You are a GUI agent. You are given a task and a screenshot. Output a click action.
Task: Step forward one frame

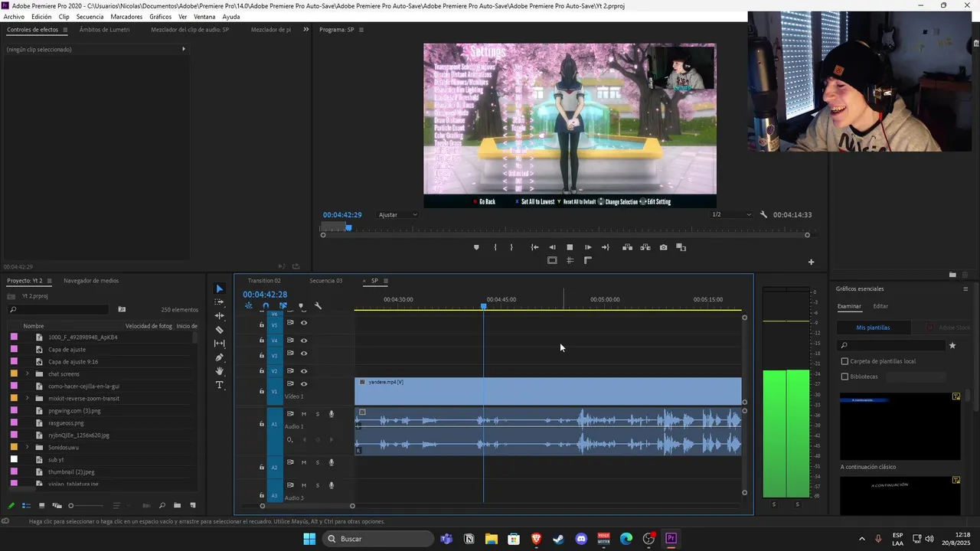pyautogui.click(x=588, y=247)
